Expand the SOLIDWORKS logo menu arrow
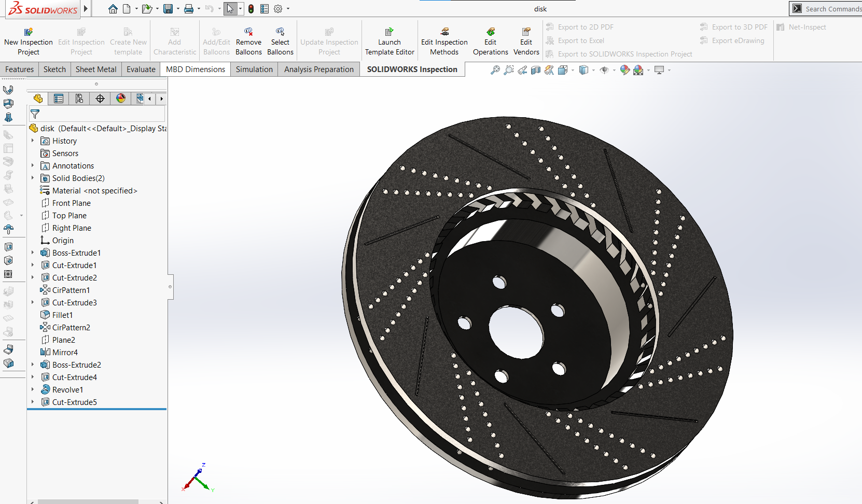Image resolution: width=862 pixels, height=504 pixels. [86, 9]
